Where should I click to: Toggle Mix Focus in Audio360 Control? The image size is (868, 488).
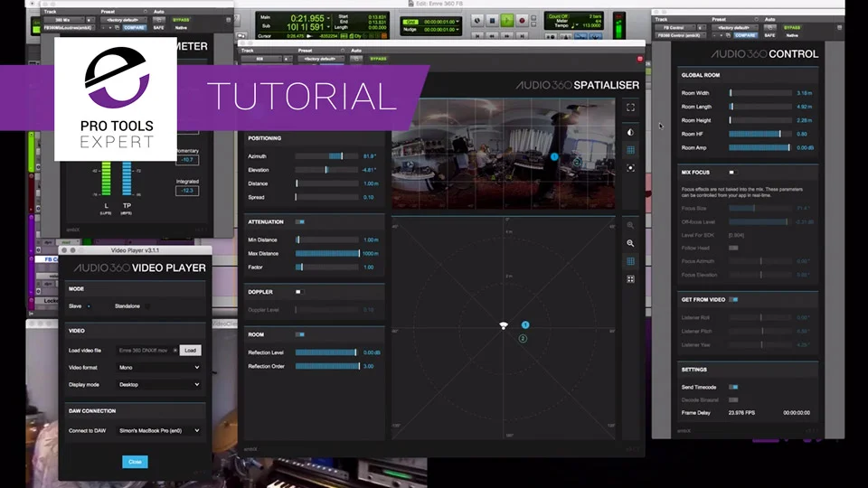tap(732, 173)
